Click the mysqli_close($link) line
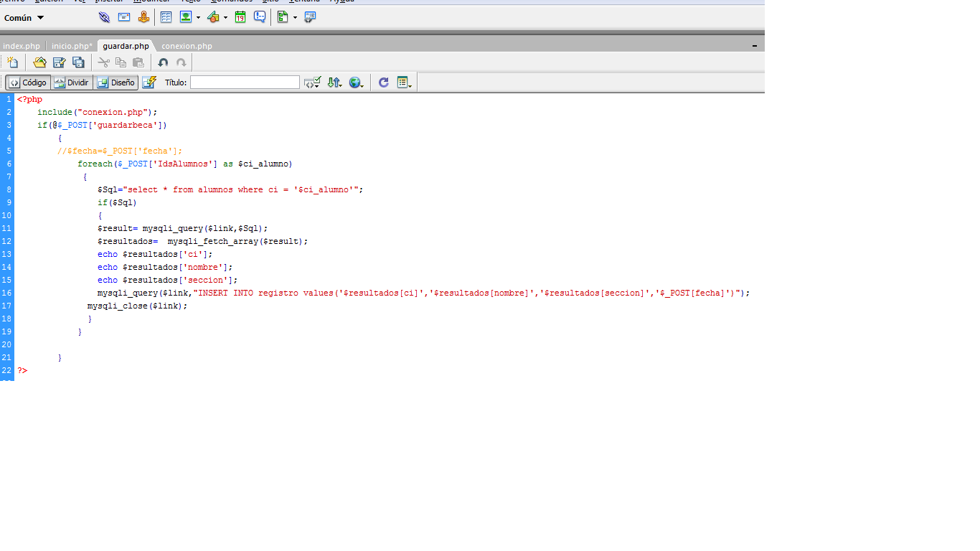The height and width of the screenshot is (551, 980). (x=137, y=306)
